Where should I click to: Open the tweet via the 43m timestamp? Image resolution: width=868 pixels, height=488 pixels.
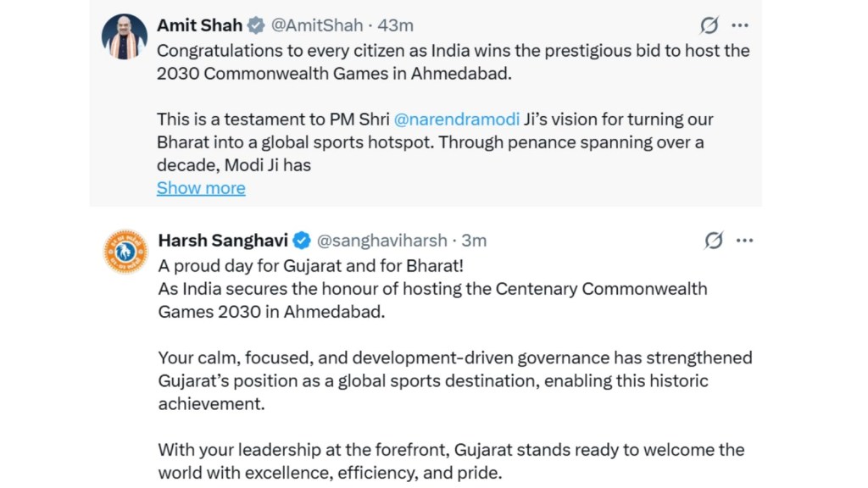pos(396,25)
